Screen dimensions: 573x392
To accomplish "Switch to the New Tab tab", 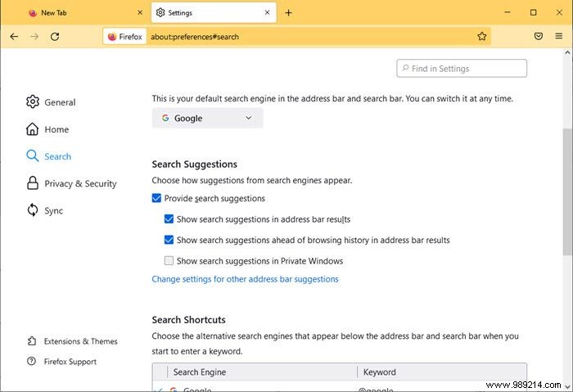I will (x=85, y=13).
